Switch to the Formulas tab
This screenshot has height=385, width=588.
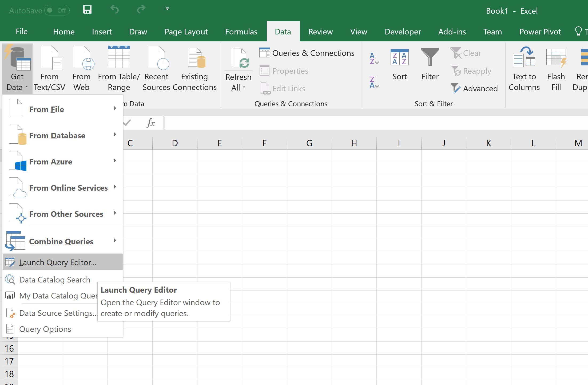(x=241, y=32)
